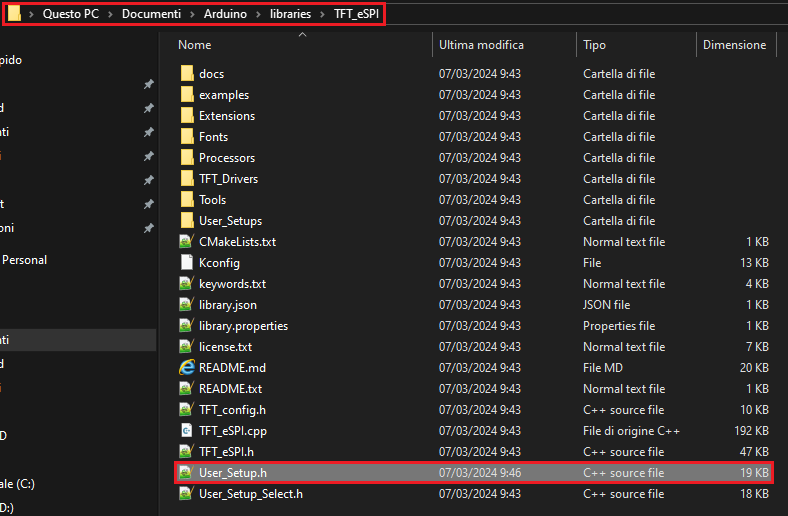
Task: Sort files by Dimensione column
Action: pos(734,45)
